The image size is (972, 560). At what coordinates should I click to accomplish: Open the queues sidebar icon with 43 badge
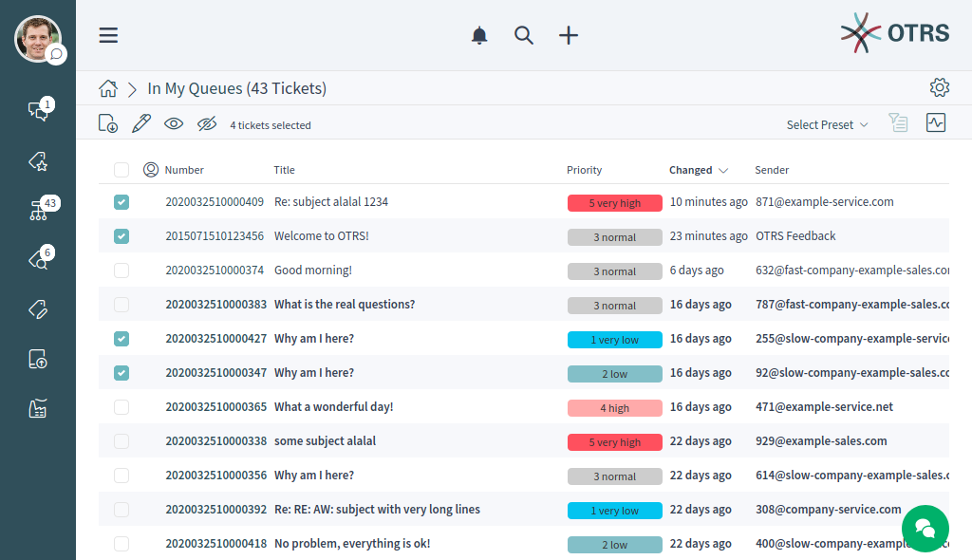tap(38, 211)
